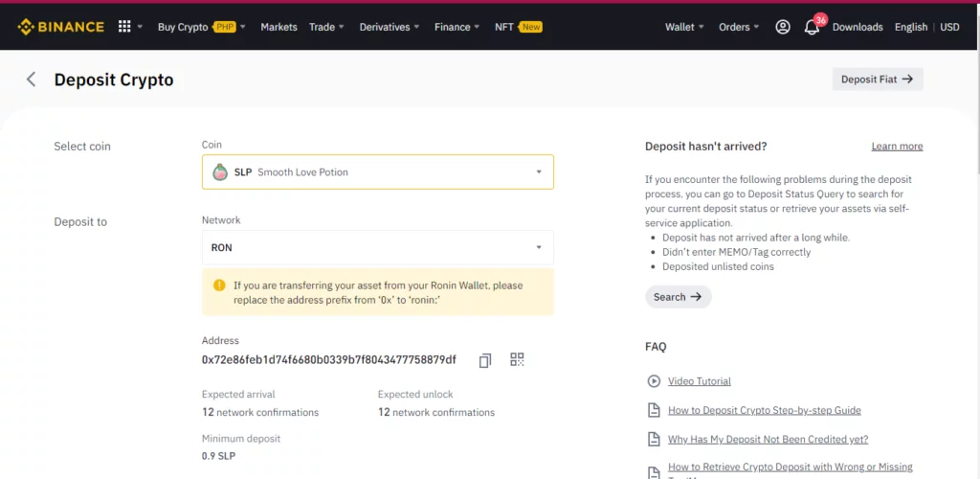Open the account profile icon
This screenshot has height=479, width=980.
pos(783,27)
